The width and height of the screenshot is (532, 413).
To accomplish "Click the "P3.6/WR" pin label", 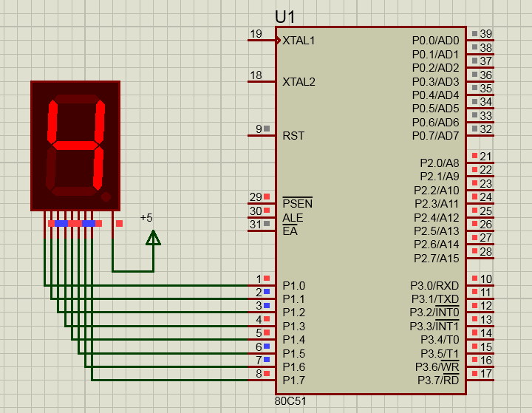I will coord(437,367).
